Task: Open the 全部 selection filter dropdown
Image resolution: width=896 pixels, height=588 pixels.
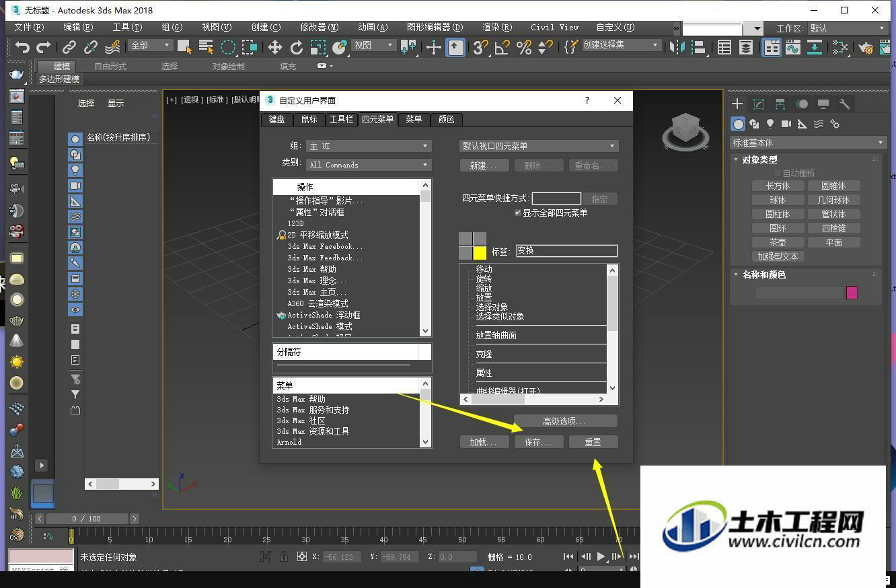Action: 151,45
